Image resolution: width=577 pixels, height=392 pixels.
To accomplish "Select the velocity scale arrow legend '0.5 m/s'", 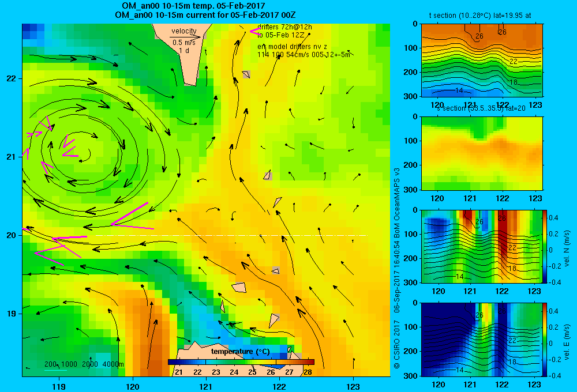I will coord(184,42).
